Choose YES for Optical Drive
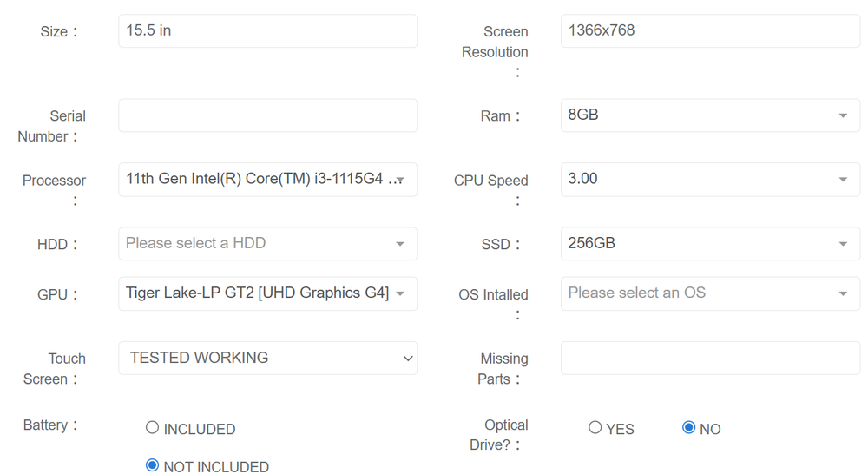 [x=595, y=428]
